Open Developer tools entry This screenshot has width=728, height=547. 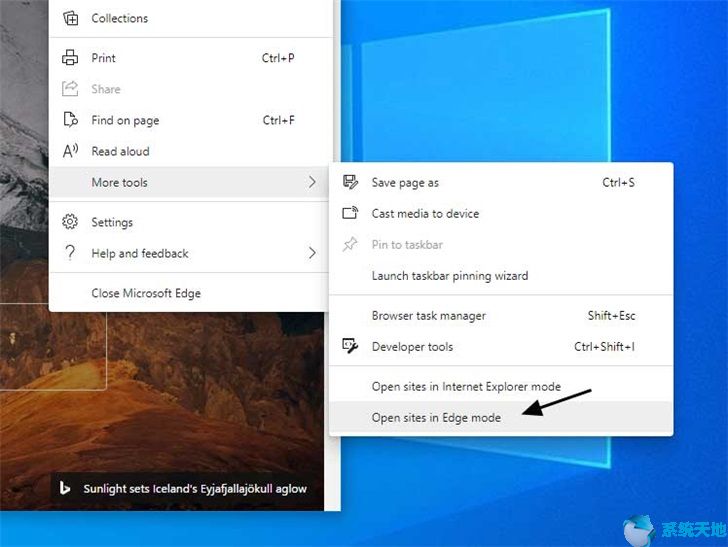(501, 346)
